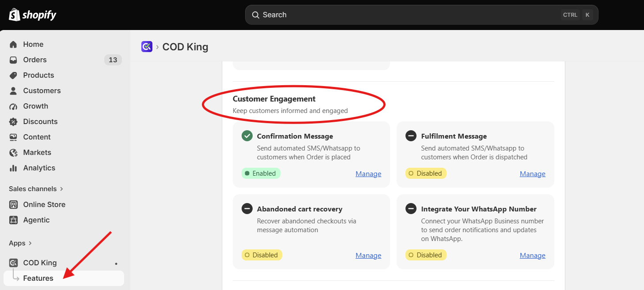
Task: Click the Home house icon
Action: coord(13,45)
